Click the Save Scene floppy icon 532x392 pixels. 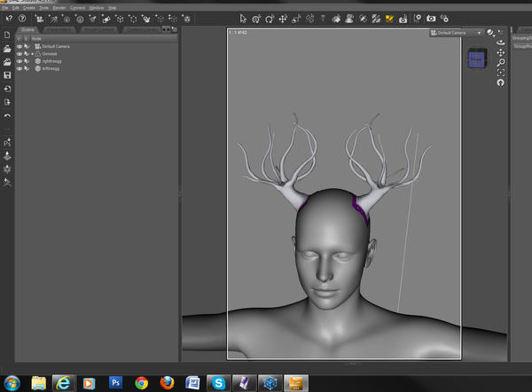pyautogui.click(x=8, y=75)
